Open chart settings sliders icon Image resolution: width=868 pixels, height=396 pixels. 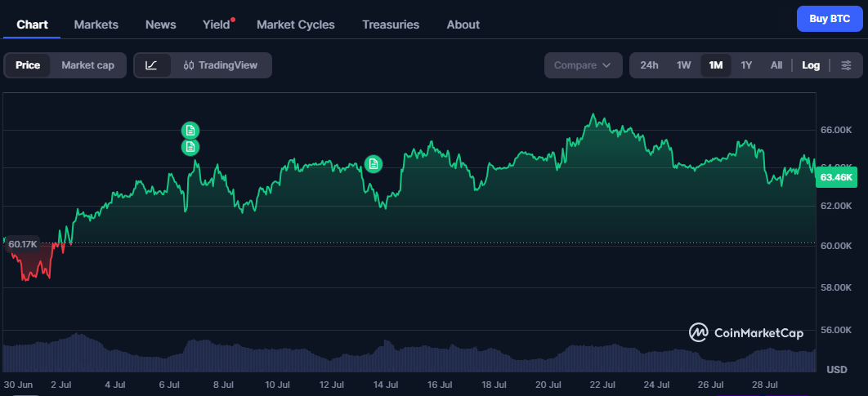click(x=847, y=65)
